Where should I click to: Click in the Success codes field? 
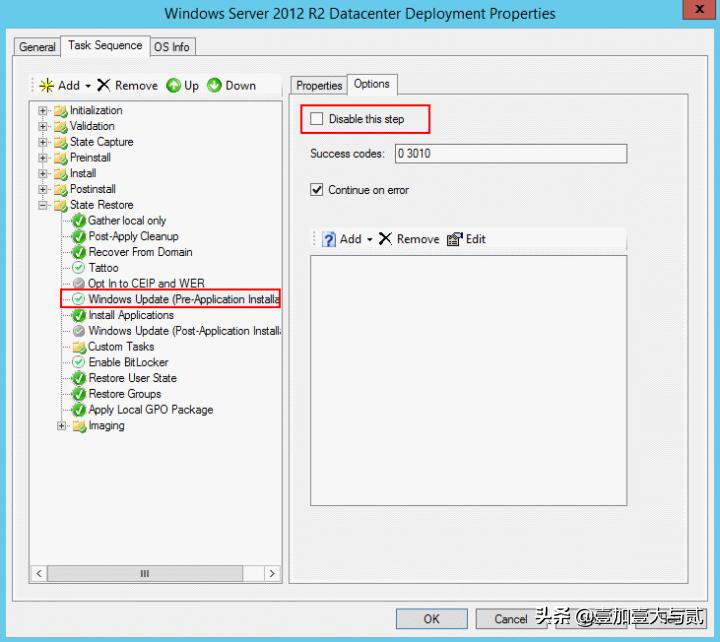511,153
